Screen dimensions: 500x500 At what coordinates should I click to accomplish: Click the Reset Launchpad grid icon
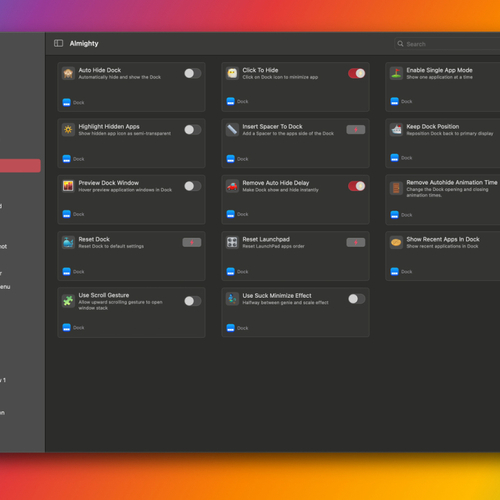tap(232, 242)
